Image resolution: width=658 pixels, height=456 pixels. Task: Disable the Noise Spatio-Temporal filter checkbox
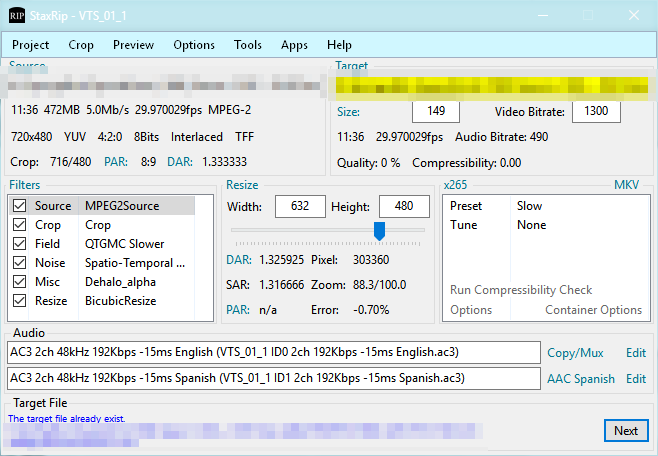click(x=20, y=263)
